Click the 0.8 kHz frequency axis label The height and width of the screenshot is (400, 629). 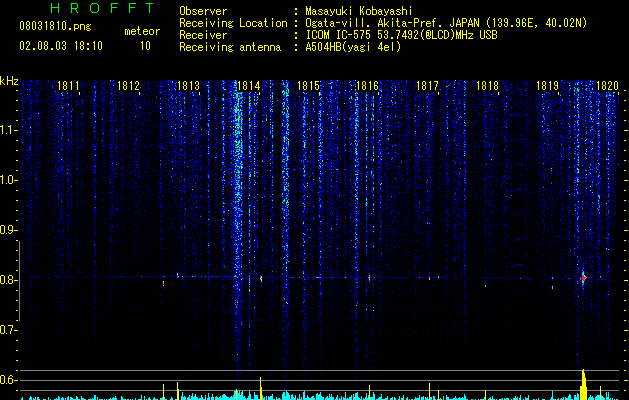coord(8,280)
